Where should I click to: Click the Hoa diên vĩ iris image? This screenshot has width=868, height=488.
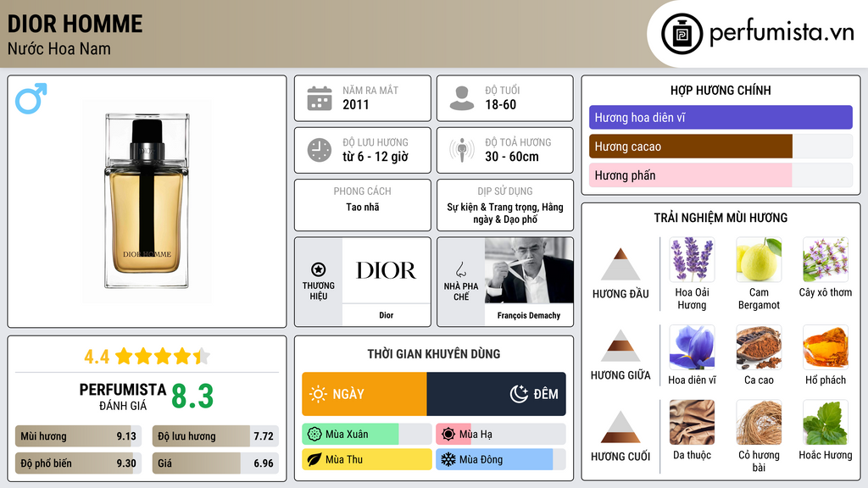coord(692,347)
